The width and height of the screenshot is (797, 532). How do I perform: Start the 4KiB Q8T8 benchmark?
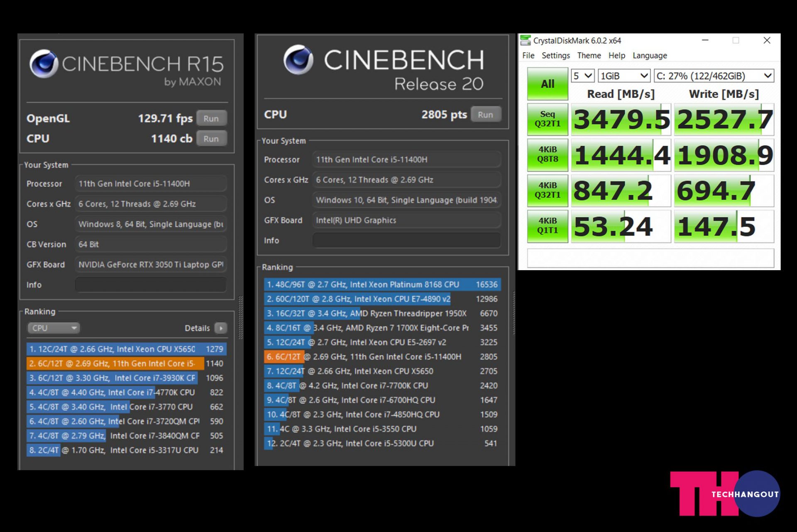[548, 155]
